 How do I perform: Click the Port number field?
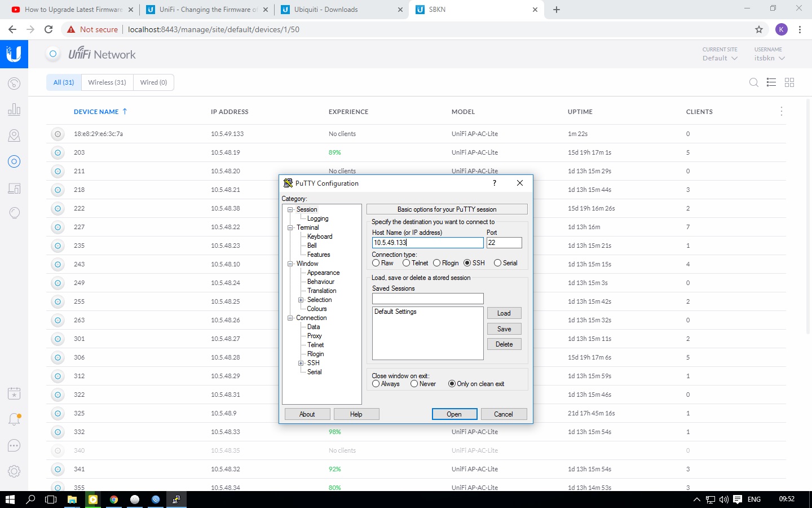pos(504,243)
